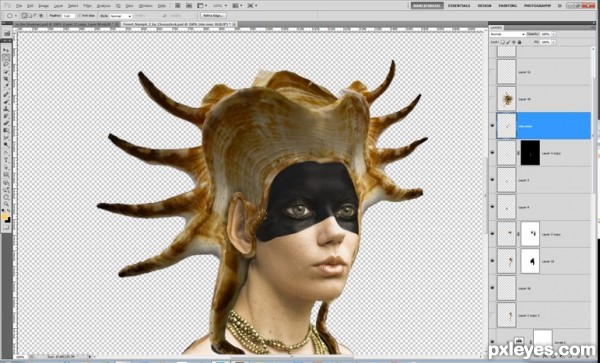This screenshot has height=363, width=600.
Task: Hide the Layer 12 layer
Action: pos(492,261)
